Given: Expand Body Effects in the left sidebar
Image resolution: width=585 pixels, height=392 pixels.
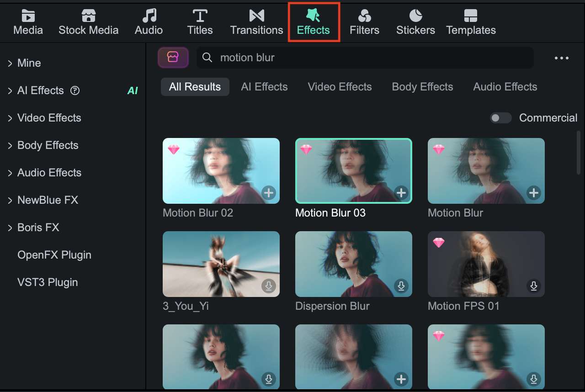Looking at the screenshot, I should (10, 146).
